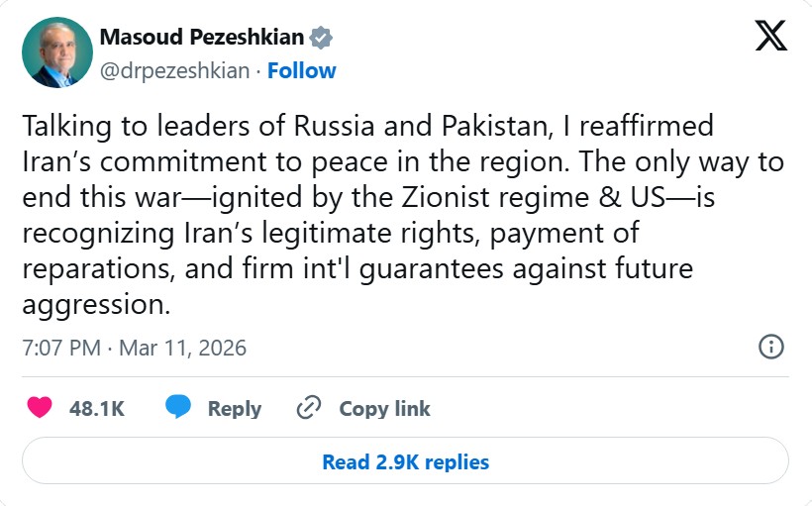The height and width of the screenshot is (506, 812).
Task: Like the tweet with the heart icon
Action: pyautogui.click(x=40, y=408)
